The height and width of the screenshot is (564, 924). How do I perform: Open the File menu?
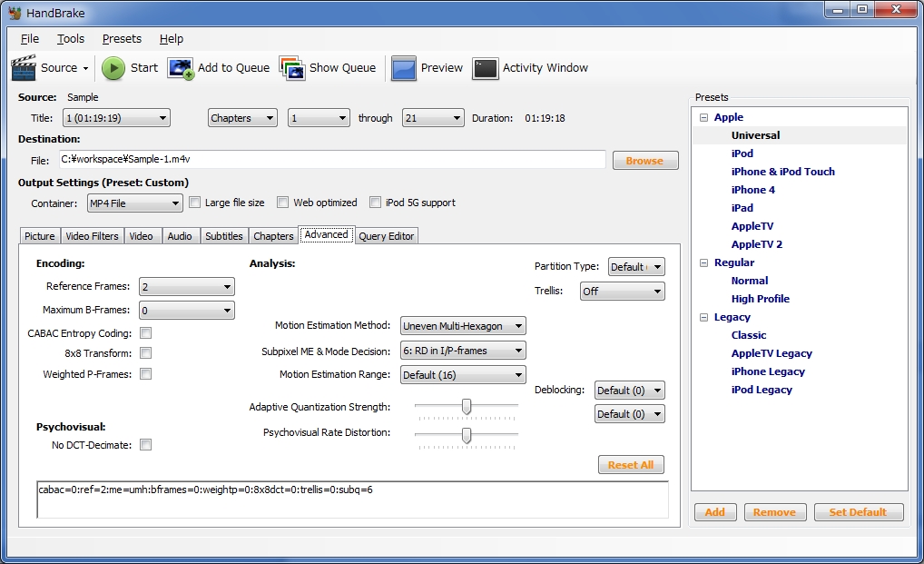point(29,39)
